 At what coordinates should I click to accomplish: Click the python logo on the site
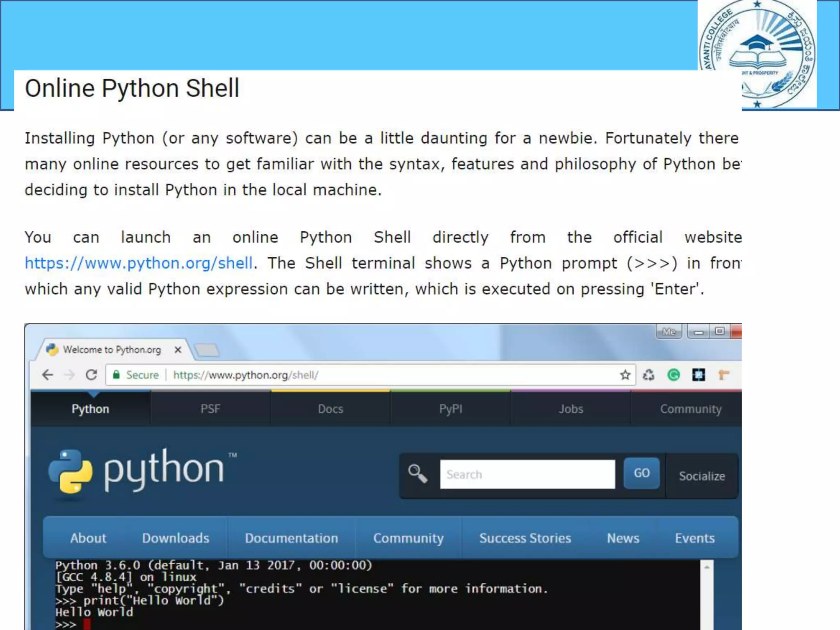coord(137,471)
